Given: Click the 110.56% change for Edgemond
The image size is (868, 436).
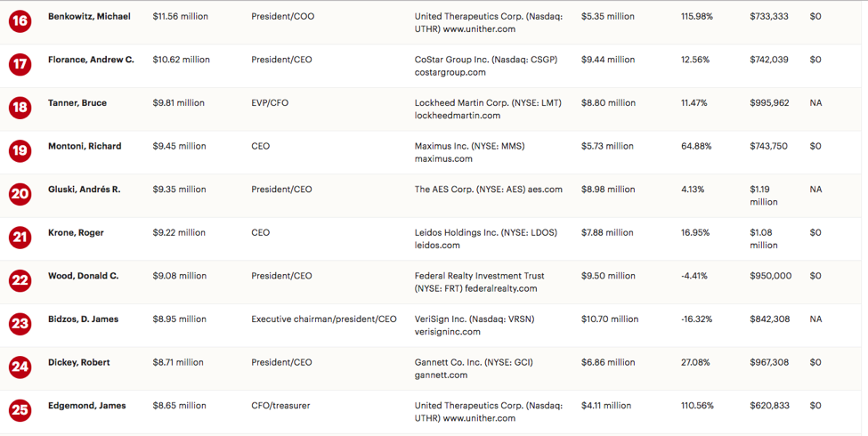Looking at the screenshot, I should tap(697, 406).
